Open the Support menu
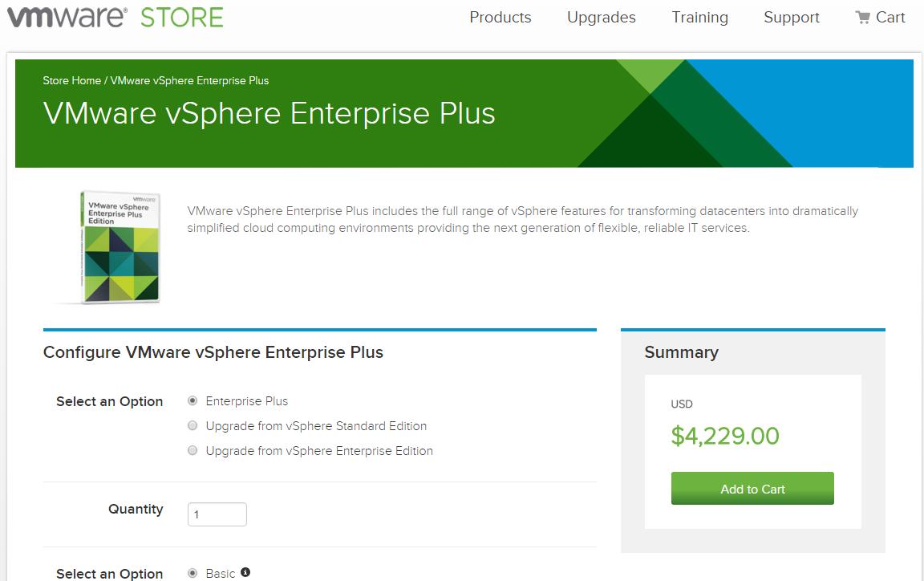The height and width of the screenshot is (581, 924). pos(792,18)
